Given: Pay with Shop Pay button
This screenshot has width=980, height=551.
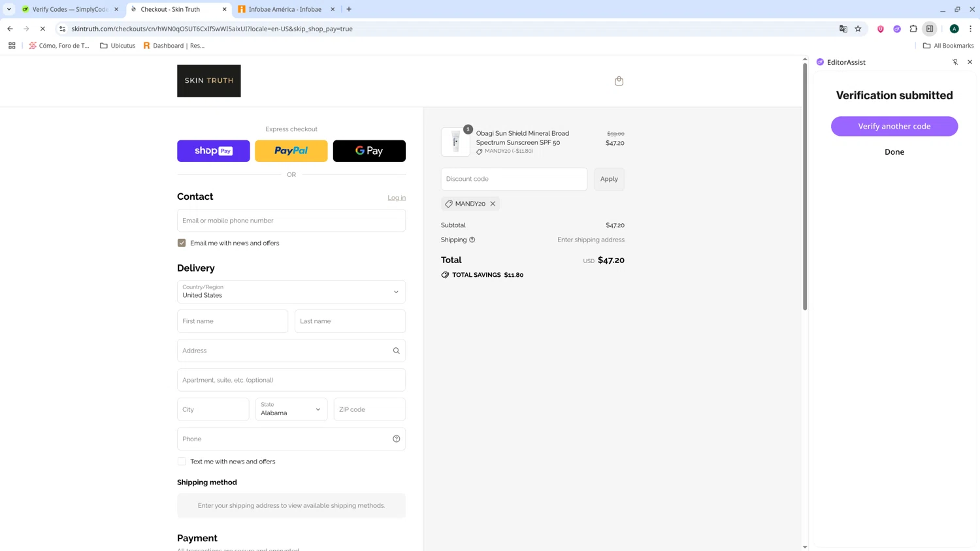Looking at the screenshot, I should pyautogui.click(x=213, y=151).
